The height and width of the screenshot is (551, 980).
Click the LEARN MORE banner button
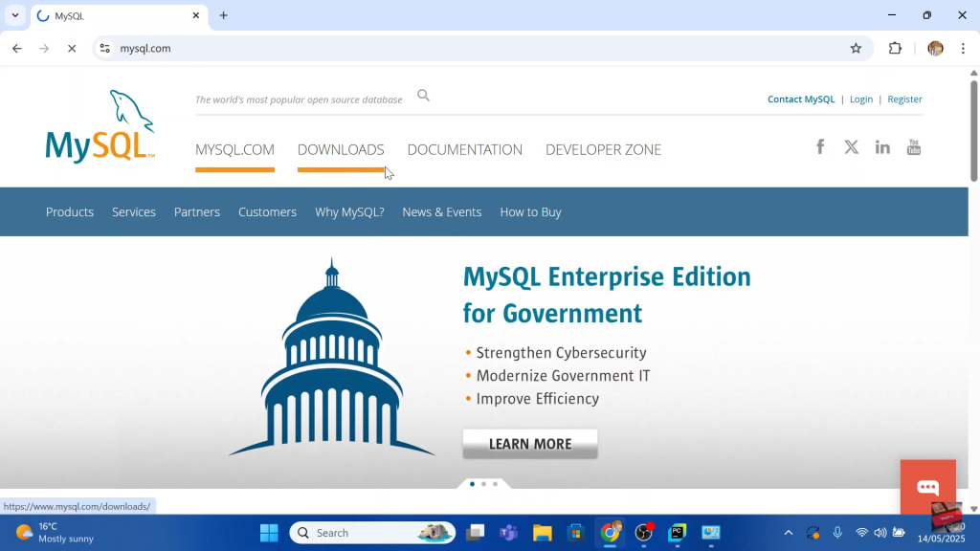coord(530,444)
